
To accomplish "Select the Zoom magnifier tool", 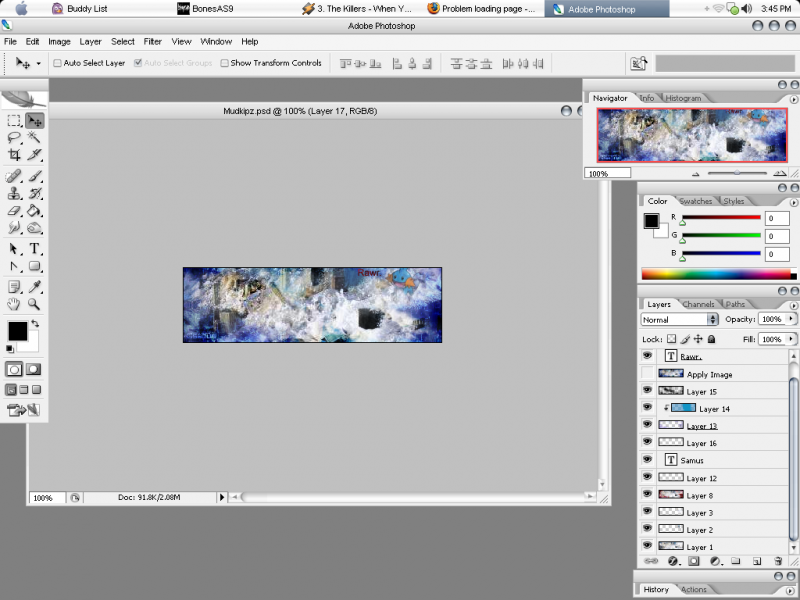I will click(x=34, y=305).
